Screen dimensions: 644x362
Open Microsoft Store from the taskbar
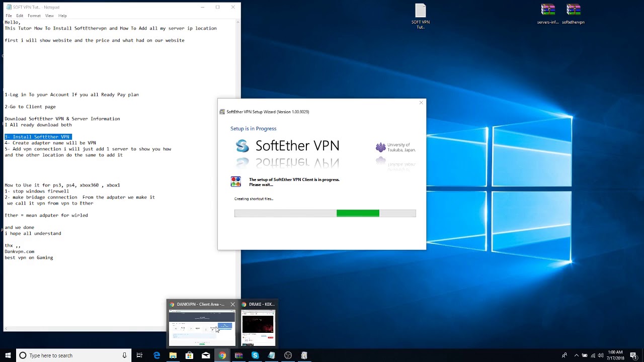(189, 355)
